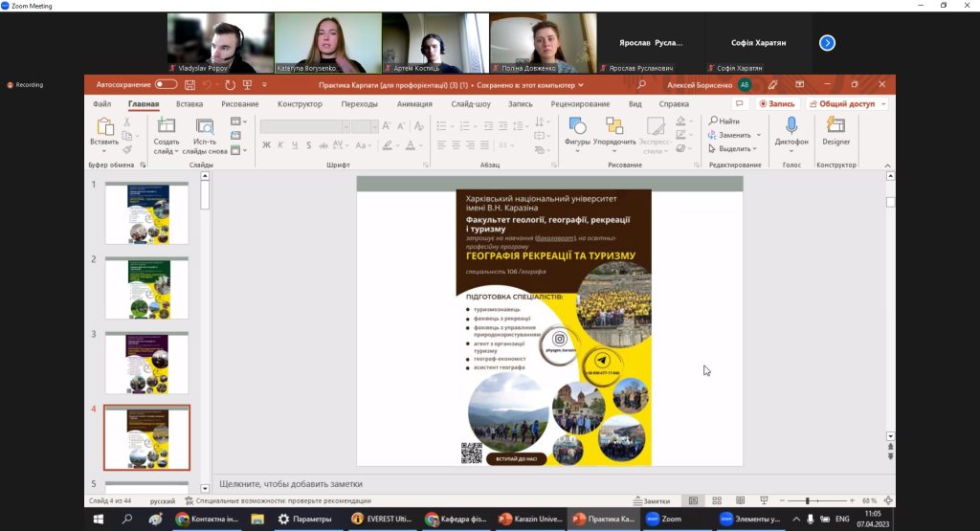Click the zoom slider in status bar
Image resolution: width=980 pixels, height=531 pixels.
tap(810, 500)
